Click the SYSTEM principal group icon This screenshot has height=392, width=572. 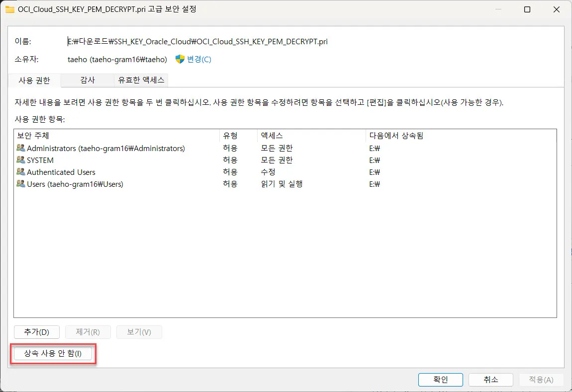click(x=21, y=160)
